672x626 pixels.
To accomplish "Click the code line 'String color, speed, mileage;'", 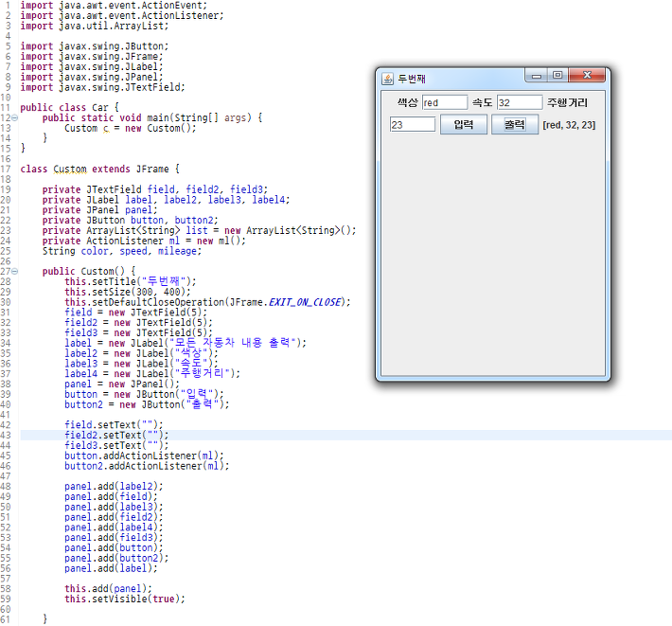I will click(x=122, y=251).
